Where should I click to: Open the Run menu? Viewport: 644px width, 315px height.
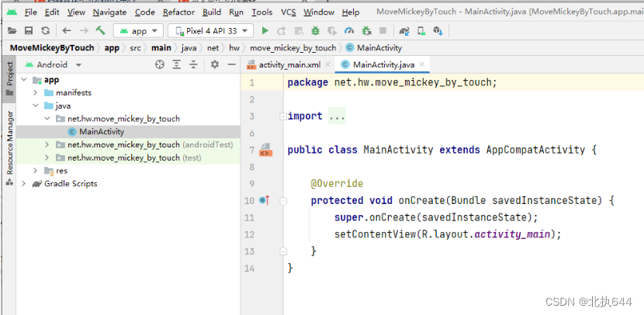click(x=236, y=12)
